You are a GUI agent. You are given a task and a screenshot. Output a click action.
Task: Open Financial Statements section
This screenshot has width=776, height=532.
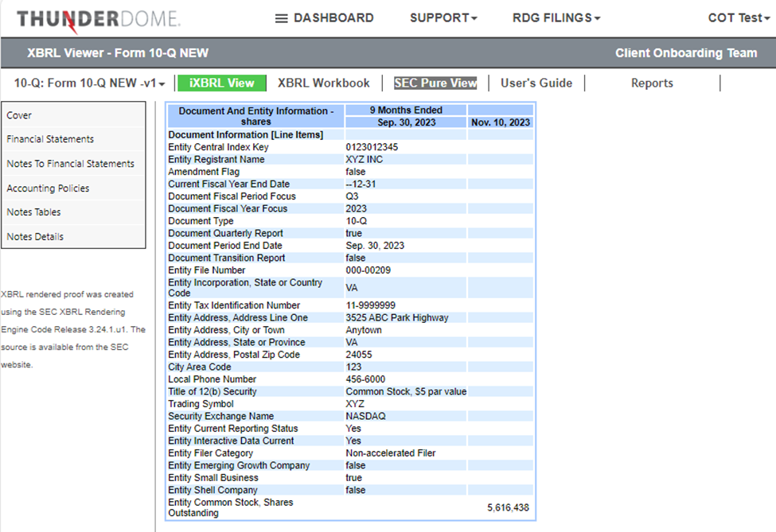pyautogui.click(x=50, y=139)
